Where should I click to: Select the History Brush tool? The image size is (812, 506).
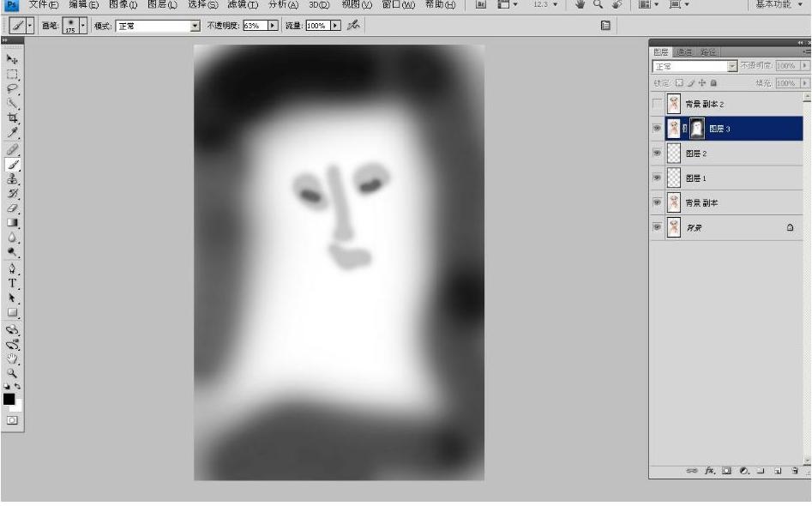12,194
